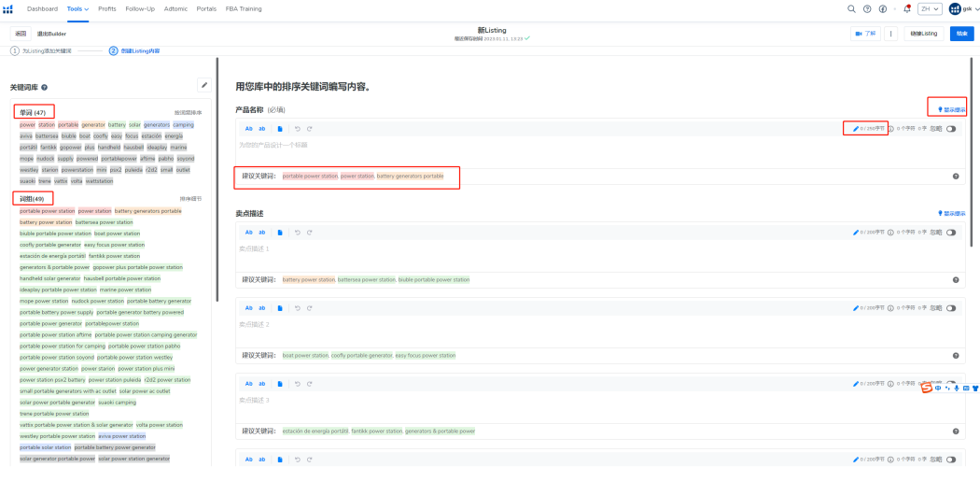Click help icon beside product title suggested keywords

[x=956, y=176]
